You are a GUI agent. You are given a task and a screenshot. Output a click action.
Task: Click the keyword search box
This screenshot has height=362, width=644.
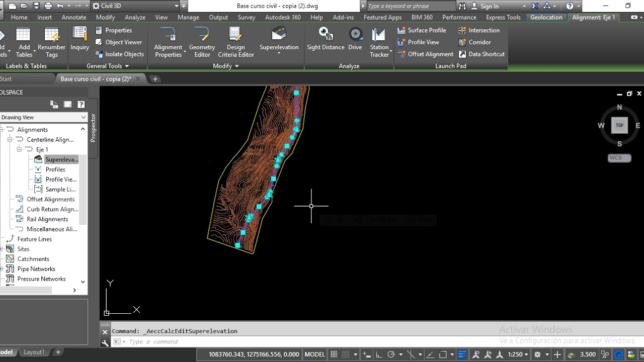[x=411, y=6]
